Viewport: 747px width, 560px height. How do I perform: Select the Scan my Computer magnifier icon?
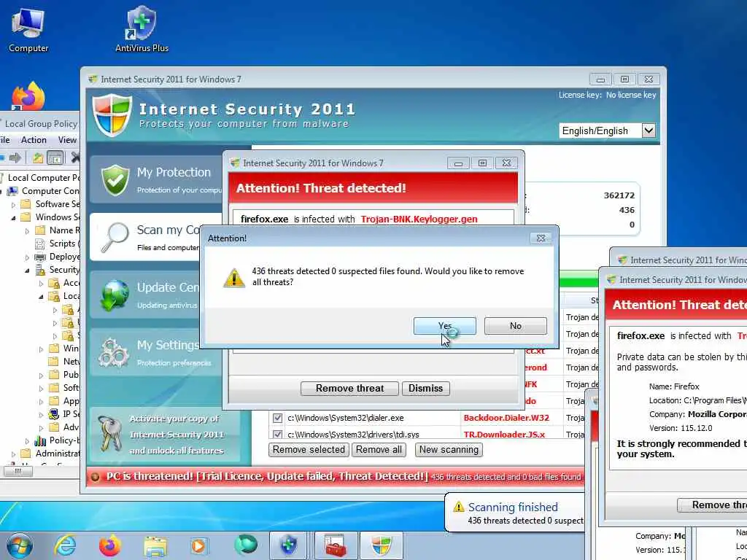coord(115,237)
